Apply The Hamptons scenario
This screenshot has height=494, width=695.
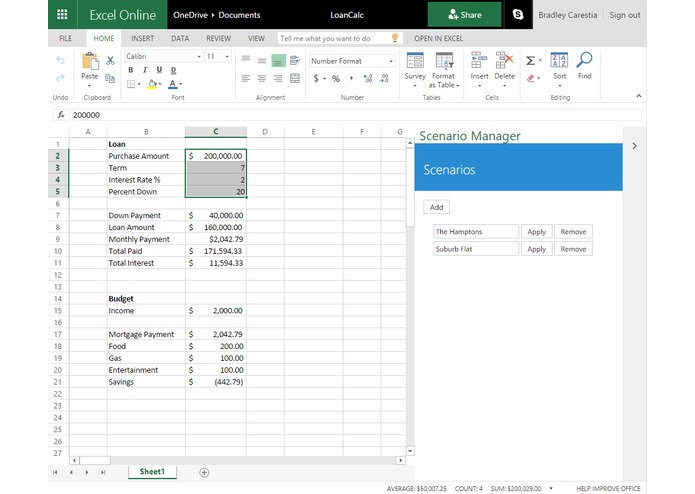[x=536, y=232]
